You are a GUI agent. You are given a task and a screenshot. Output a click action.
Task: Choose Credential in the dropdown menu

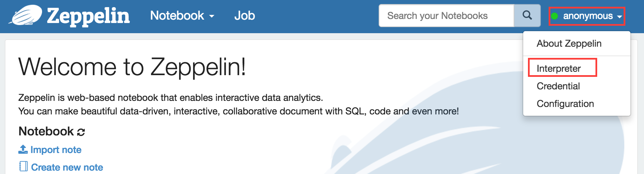click(558, 86)
